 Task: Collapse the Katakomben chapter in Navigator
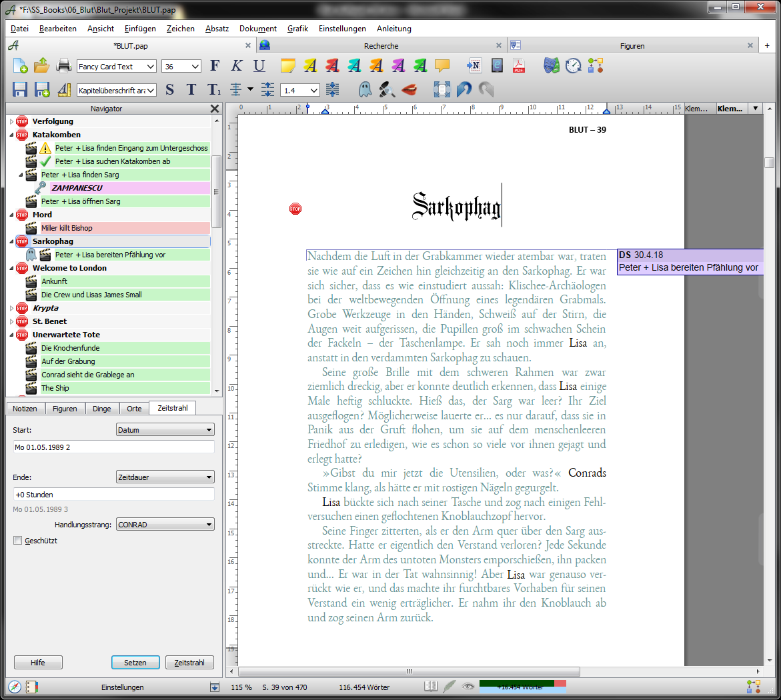pos(11,135)
